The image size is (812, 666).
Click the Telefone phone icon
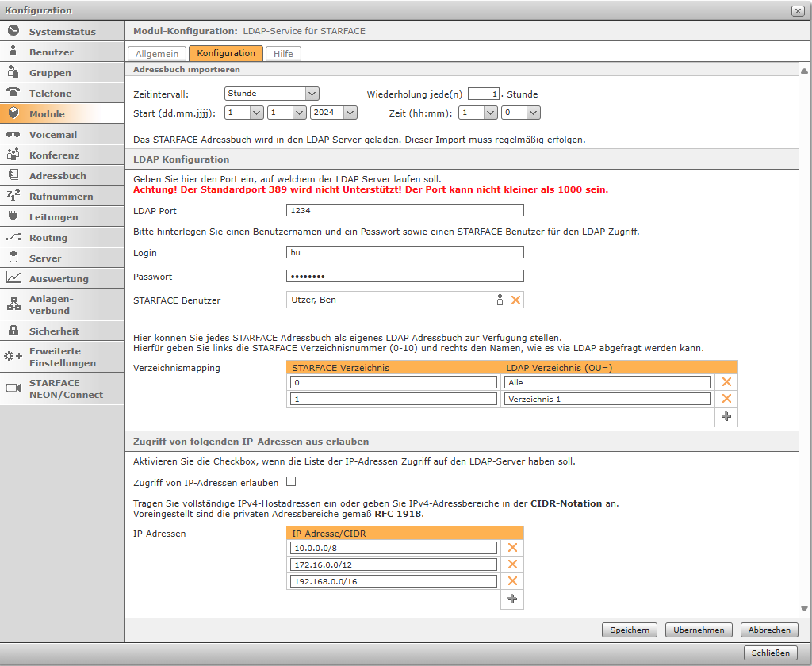[13, 93]
